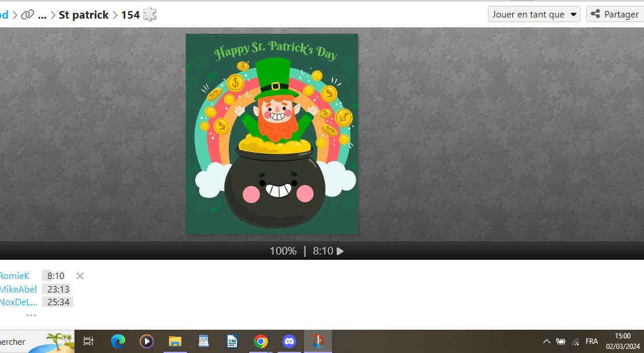Open the NoxDeL... player profile
Image resolution: width=644 pixels, height=353 pixels.
click(19, 302)
